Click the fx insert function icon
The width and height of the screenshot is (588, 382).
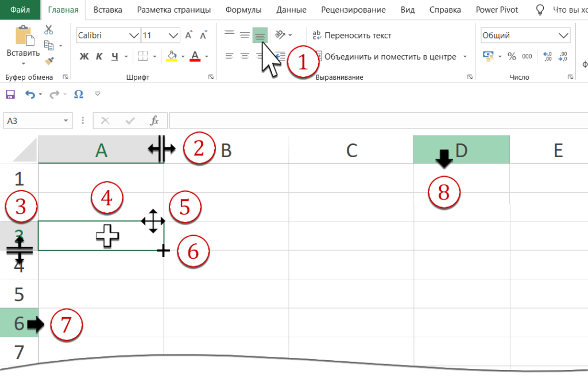tap(154, 120)
